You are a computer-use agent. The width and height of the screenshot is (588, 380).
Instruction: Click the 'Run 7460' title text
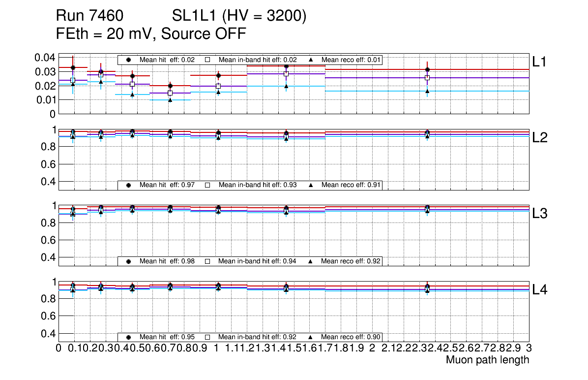tap(89, 16)
